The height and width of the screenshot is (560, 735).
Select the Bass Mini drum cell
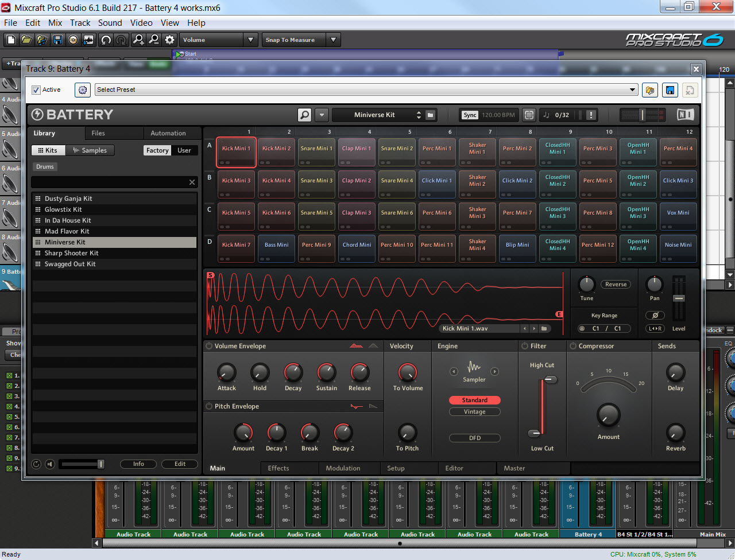pyautogui.click(x=276, y=248)
